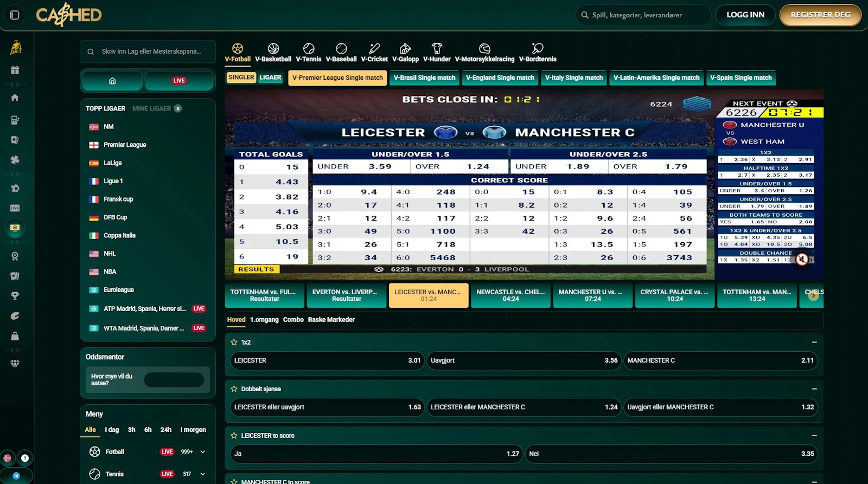
Task: Open the gift box promotions icon in sidebar
Action: tap(15, 70)
